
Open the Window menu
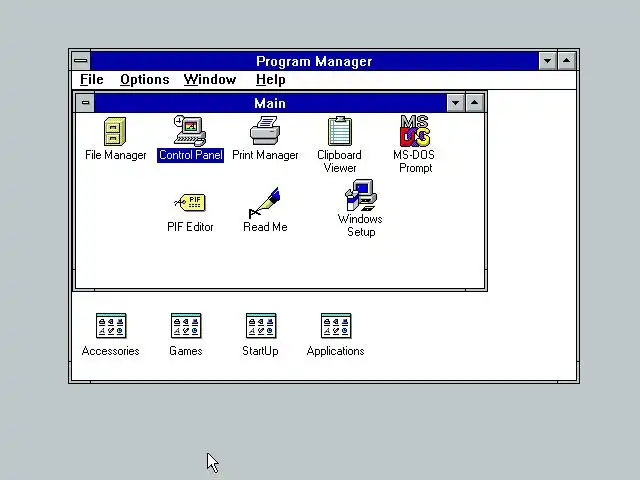pos(210,80)
